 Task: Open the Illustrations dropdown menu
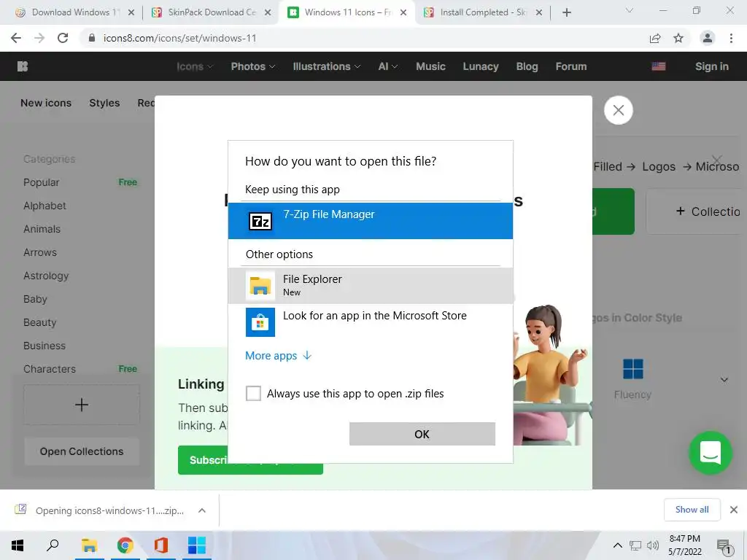click(x=326, y=66)
